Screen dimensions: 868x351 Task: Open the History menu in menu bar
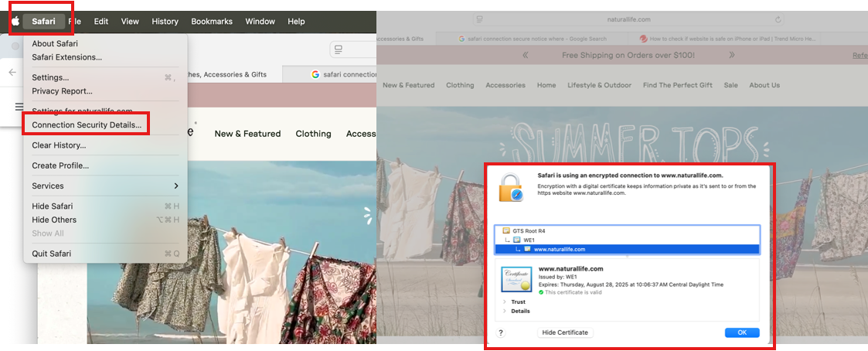coord(165,22)
